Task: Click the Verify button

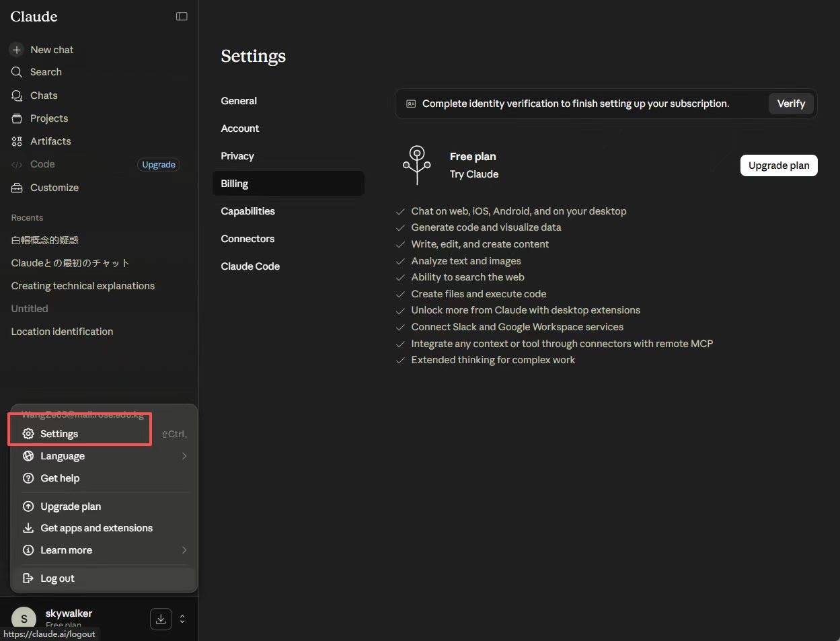Action: pyautogui.click(x=791, y=104)
